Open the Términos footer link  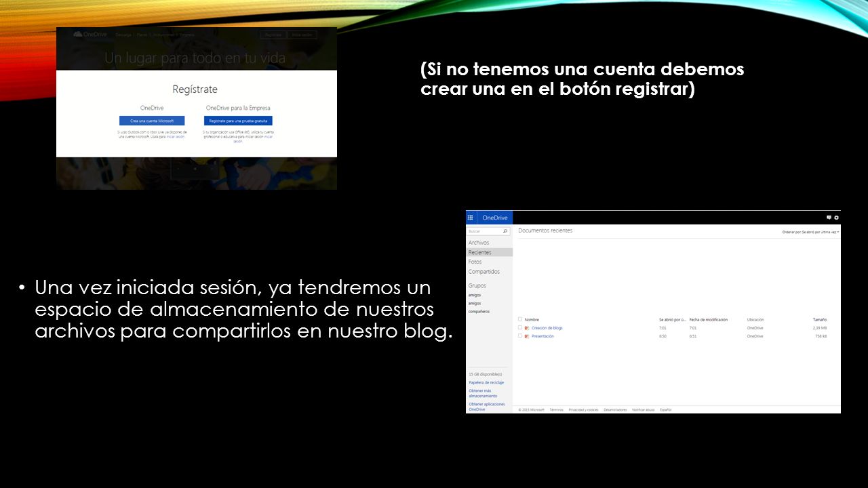coord(556,410)
